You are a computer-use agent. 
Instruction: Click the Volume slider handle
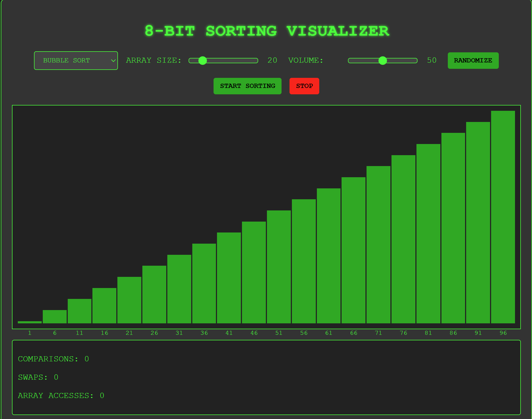tap(382, 61)
